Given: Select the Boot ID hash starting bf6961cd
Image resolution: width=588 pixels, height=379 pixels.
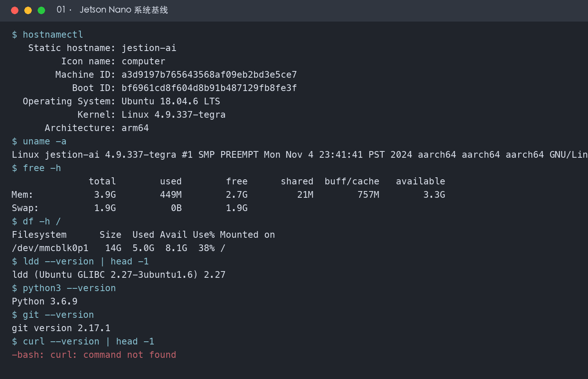Looking at the screenshot, I should coord(209,88).
